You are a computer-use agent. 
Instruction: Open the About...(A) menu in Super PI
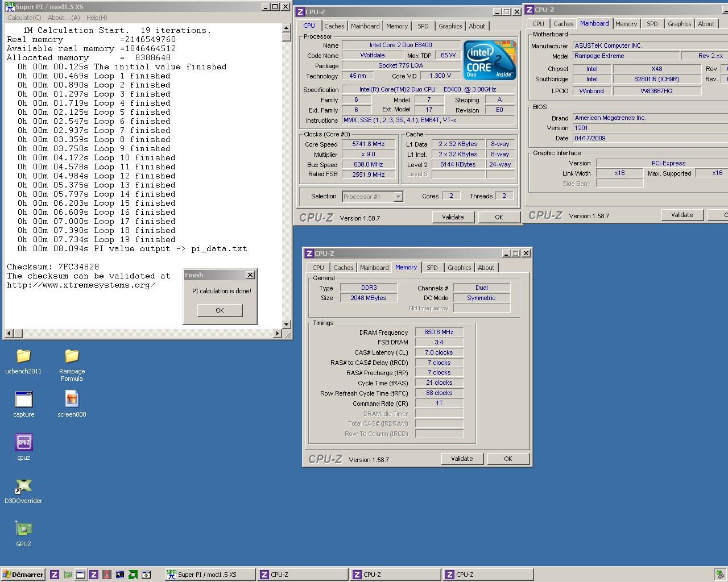click(64, 18)
